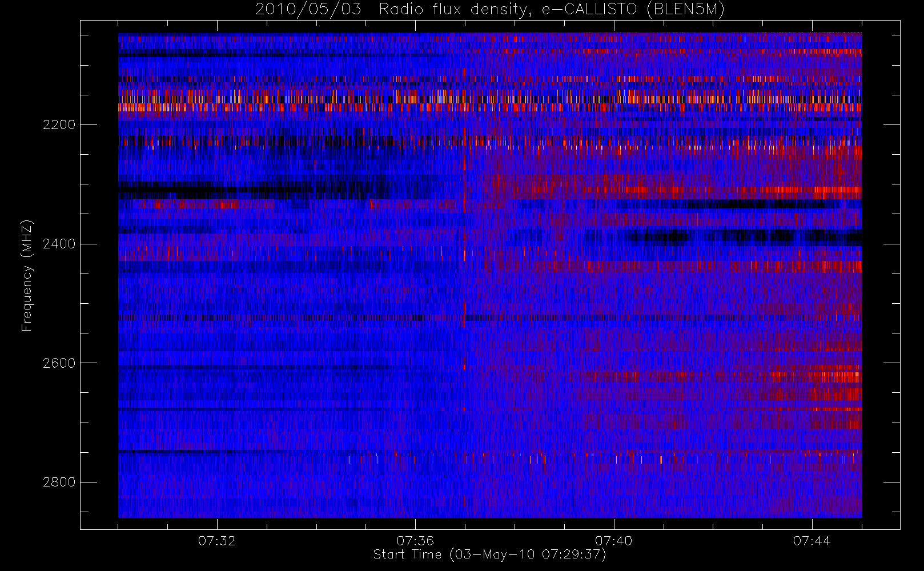Click the 07:44 time axis label

811,541
